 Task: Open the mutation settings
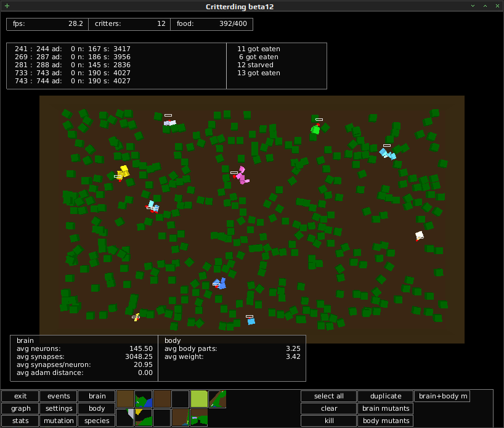click(x=59, y=421)
